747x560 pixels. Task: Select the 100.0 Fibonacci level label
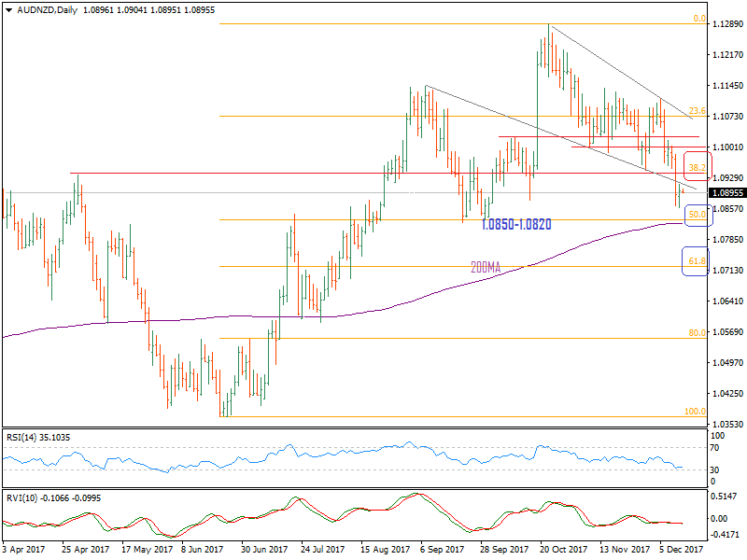point(694,411)
